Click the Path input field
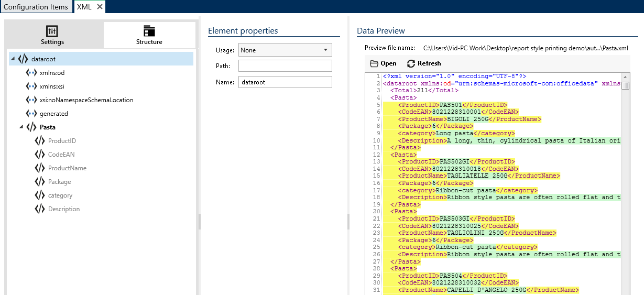Screen dimensions: 644x295 pyautogui.click(x=285, y=66)
